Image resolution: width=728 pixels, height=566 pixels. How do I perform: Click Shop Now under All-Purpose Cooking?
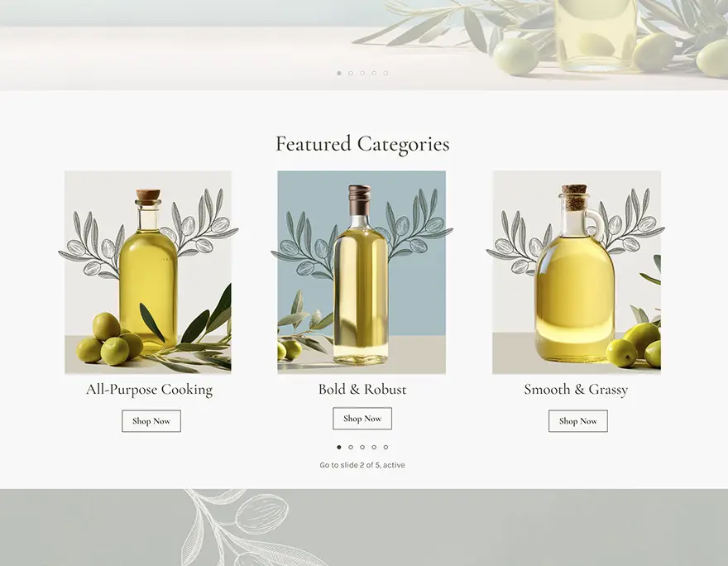151,421
